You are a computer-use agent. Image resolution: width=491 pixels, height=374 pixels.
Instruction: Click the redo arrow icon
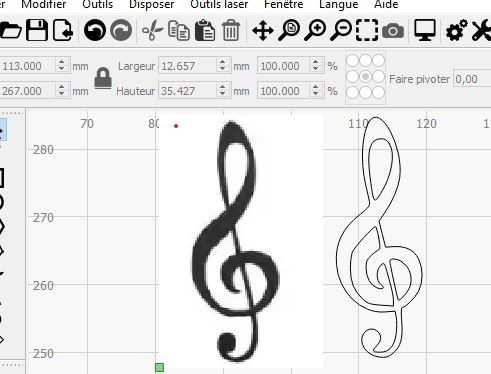pos(121,30)
